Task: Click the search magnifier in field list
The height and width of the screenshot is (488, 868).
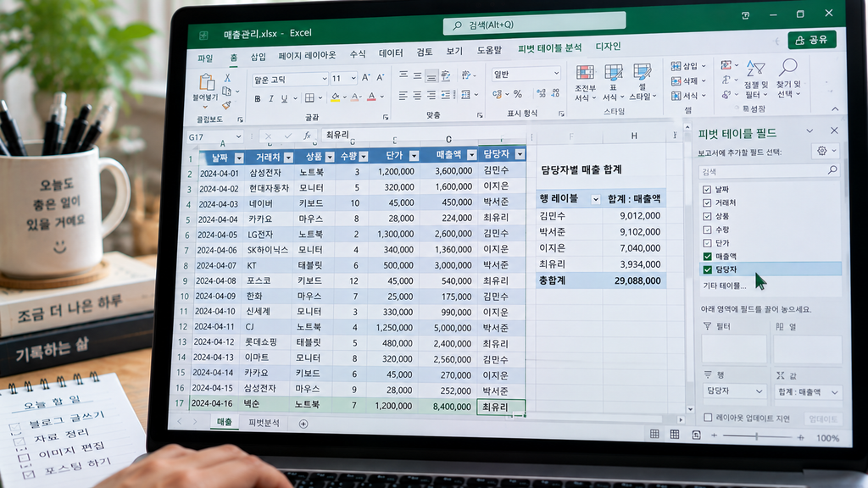Action: click(832, 169)
